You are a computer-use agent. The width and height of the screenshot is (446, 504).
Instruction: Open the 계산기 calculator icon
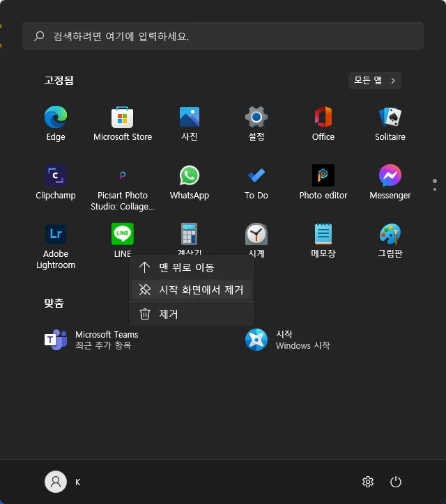(x=190, y=234)
